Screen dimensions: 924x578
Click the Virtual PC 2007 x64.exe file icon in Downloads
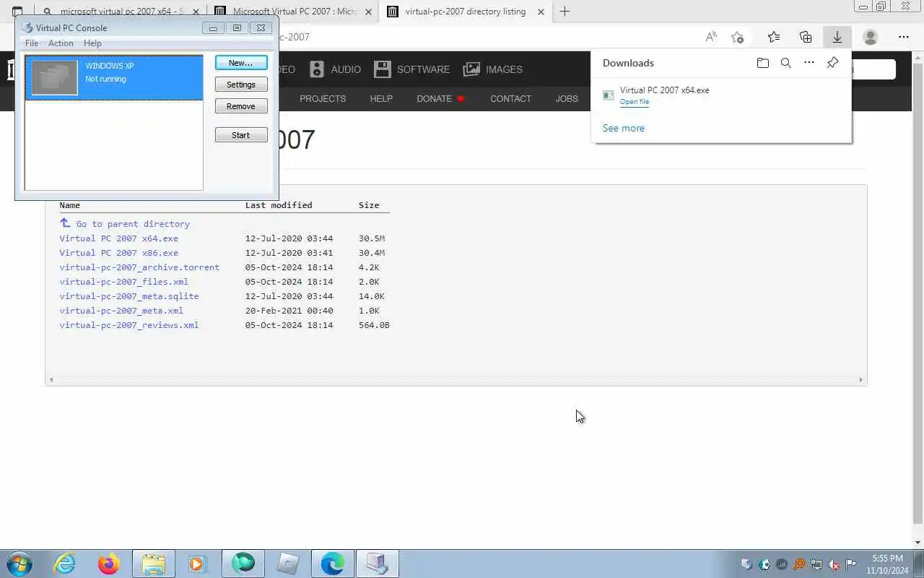(x=609, y=95)
